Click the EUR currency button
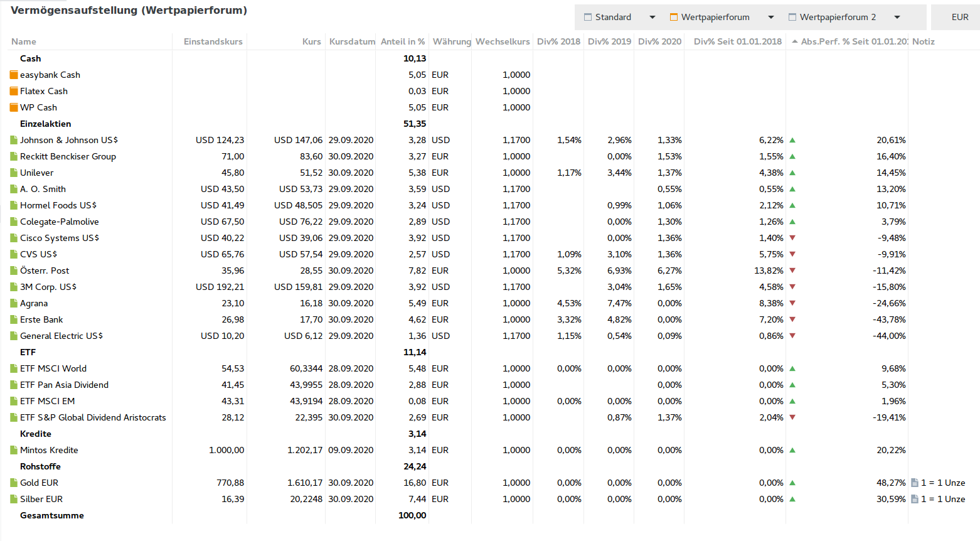Image resolution: width=980 pixels, height=541 pixels. [960, 18]
